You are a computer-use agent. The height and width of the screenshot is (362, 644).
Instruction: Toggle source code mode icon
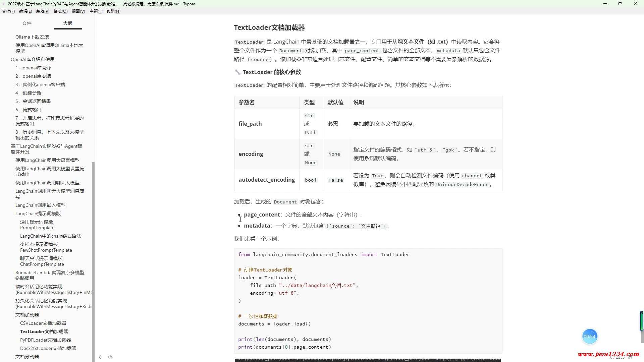tap(110, 357)
